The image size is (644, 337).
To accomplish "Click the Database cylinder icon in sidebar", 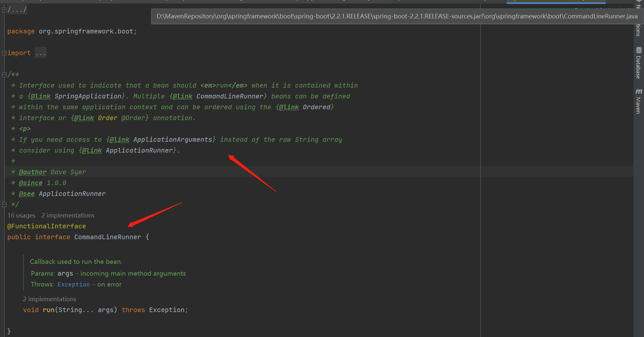I will (x=639, y=50).
